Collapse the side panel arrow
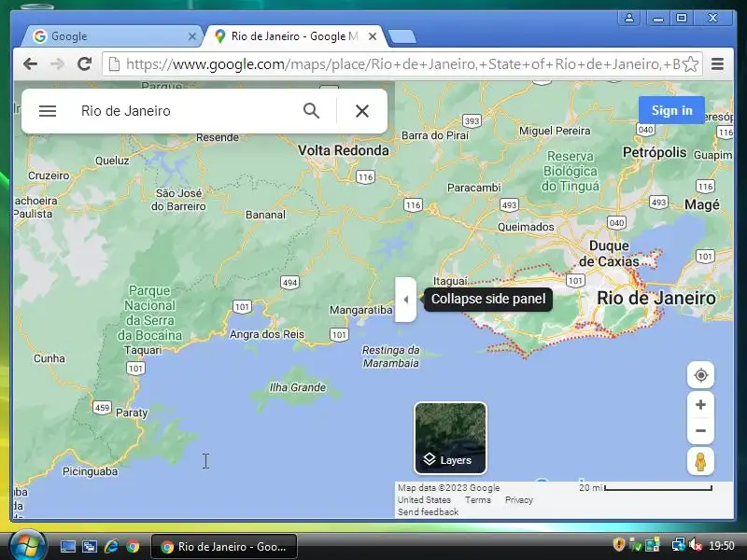This screenshot has width=747, height=560. click(x=406, y=300)
